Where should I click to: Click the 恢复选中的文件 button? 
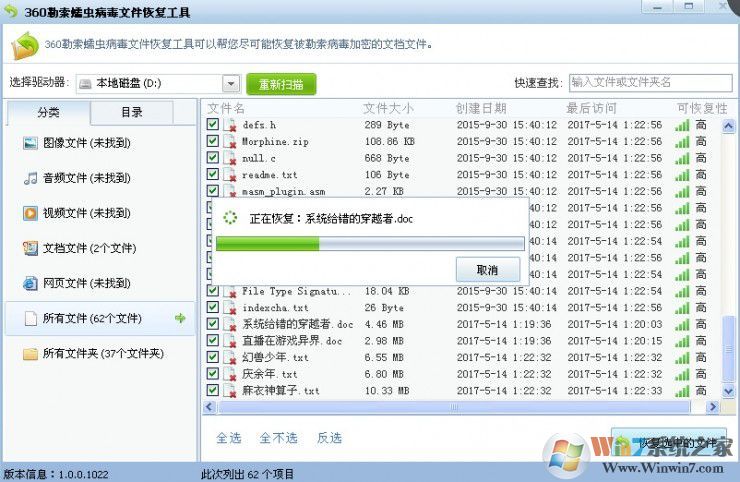[x=668, y=443]
